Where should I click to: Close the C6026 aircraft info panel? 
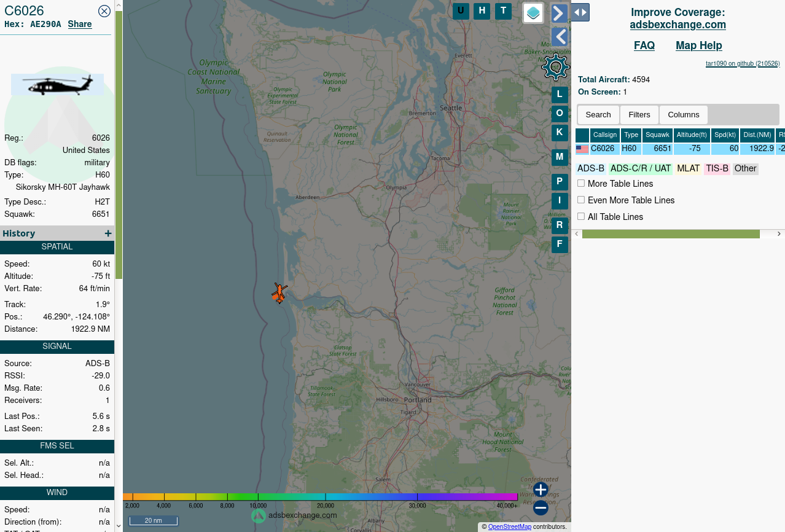coord(104,10)
